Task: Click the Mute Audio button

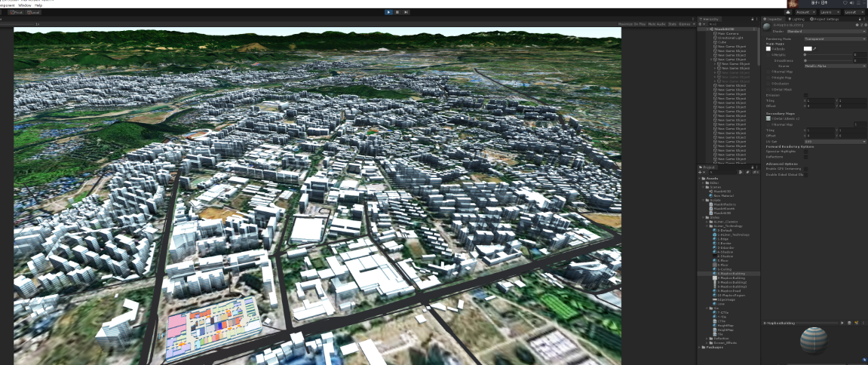Action: pyautogui.click(x=656, y=24)
